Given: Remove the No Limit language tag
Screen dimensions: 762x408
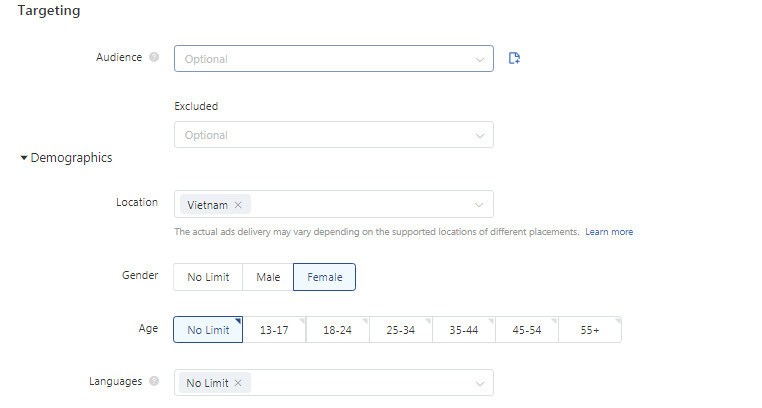Looking at the screenshot, I should pos(238,383).
